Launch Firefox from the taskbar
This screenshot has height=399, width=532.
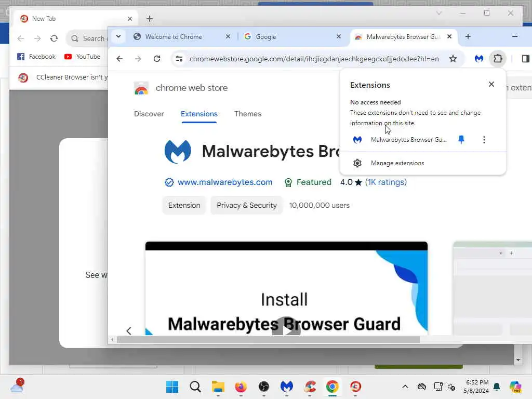241,387
